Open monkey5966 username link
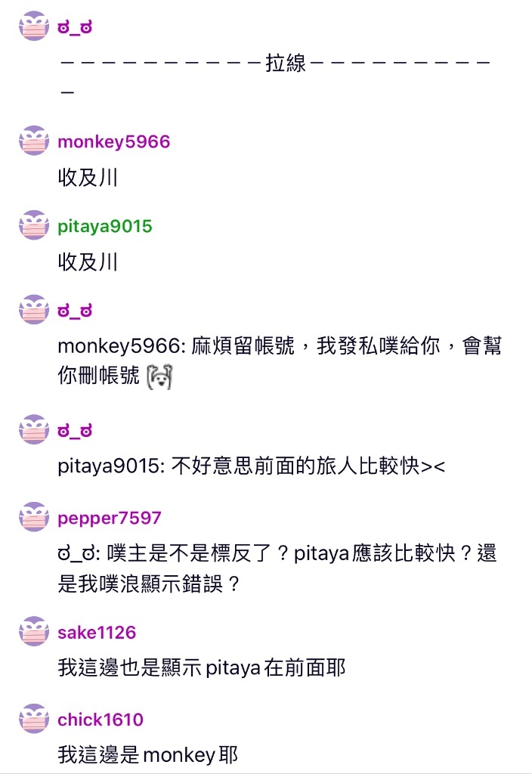This screenshot has height=774, width=532. (114, 141)
